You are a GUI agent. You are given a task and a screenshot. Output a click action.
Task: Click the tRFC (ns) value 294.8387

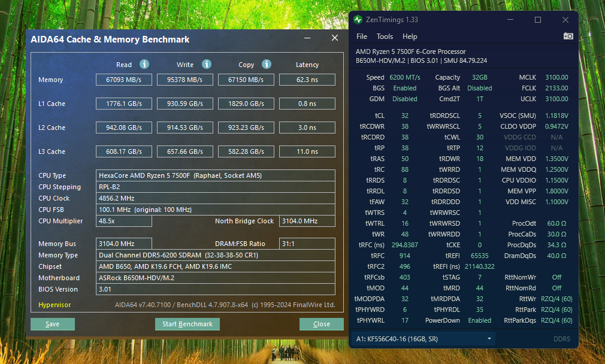point(405,245)
